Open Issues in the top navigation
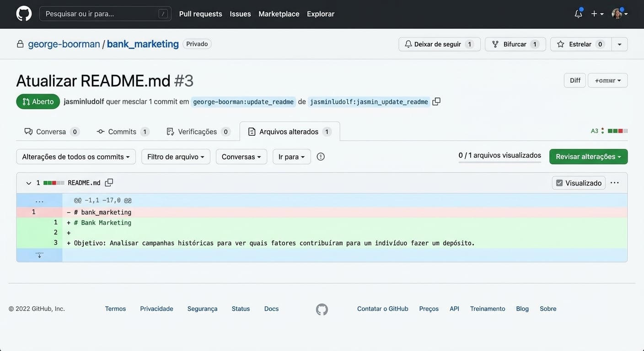The image size is (644, 351). [x=241, y=14]
